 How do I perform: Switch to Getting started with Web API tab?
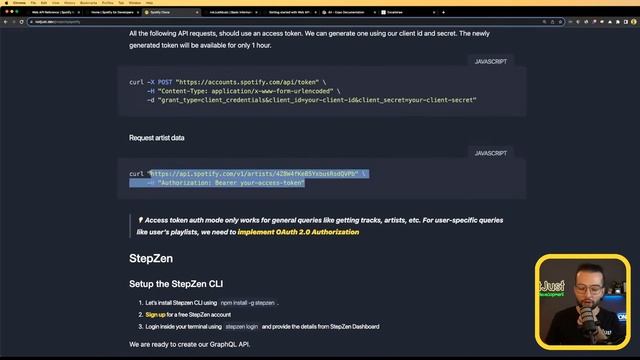290,12
